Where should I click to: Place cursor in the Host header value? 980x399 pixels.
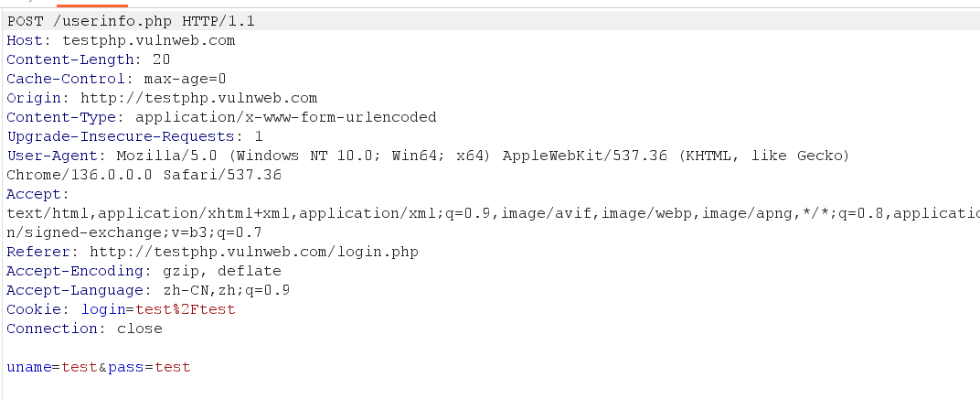[x=149, y=40]
